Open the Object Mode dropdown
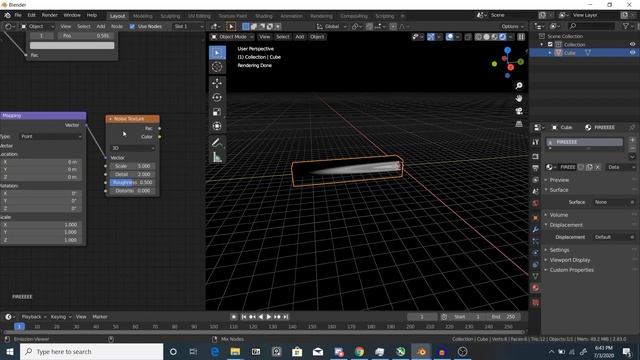Screen dimensions: 640x360 [x=232, y=37]
